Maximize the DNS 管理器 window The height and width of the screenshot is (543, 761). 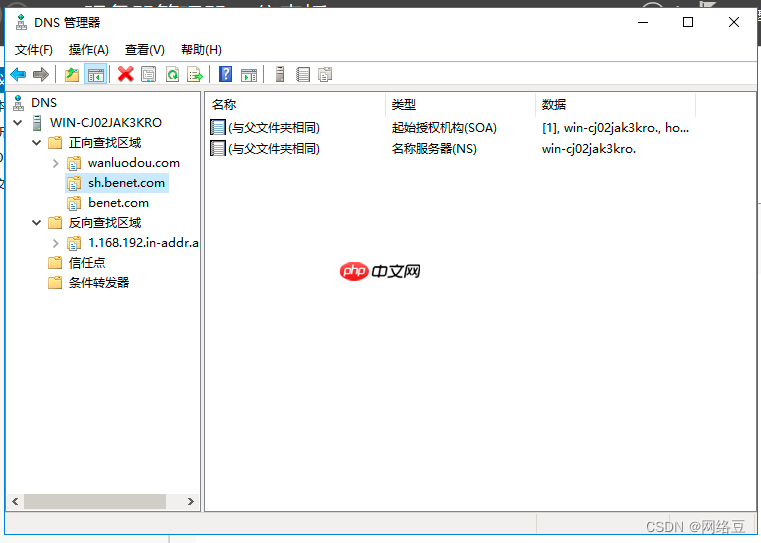tap(688, 22)
